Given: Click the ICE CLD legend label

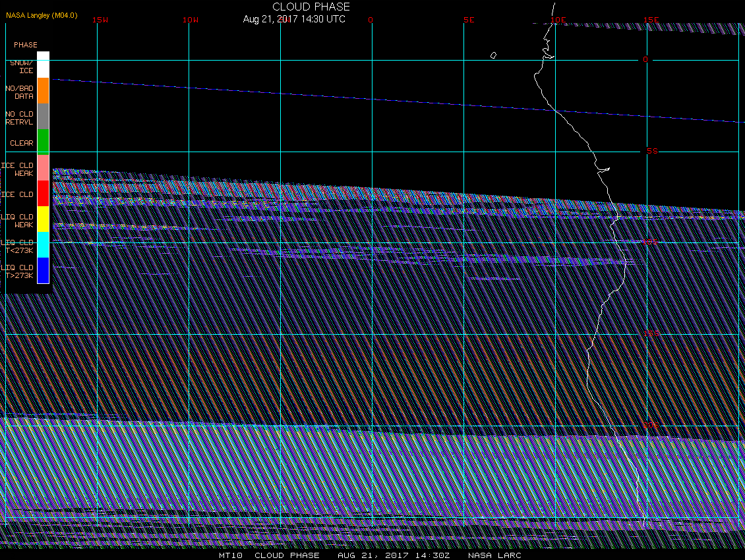Looking at the screenshot, I should 18,195.
